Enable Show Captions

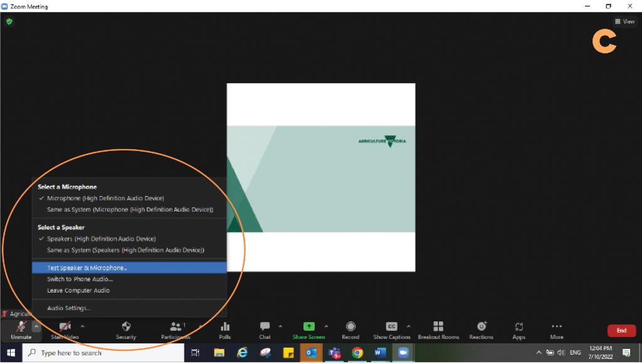(x=391, y=330)
